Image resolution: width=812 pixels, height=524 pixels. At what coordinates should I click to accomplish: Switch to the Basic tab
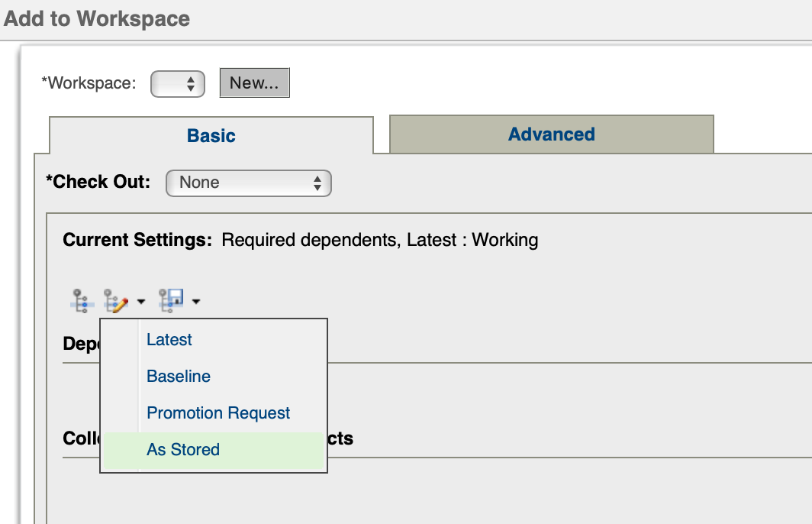point(211,136)
